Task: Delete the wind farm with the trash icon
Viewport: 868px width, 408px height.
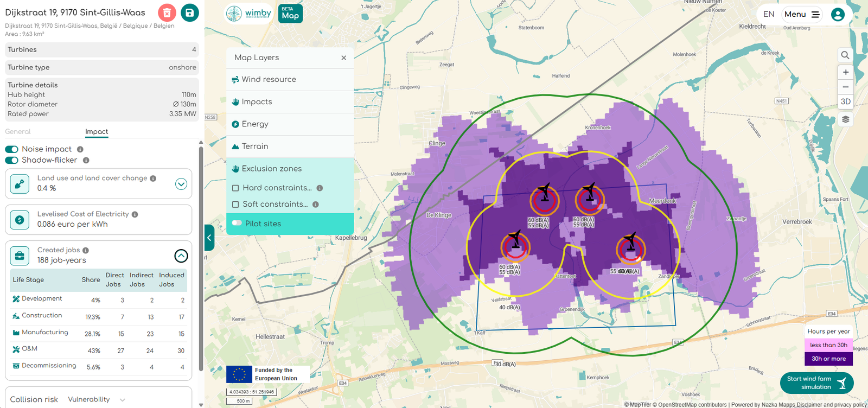Action: tap(167, 12)
